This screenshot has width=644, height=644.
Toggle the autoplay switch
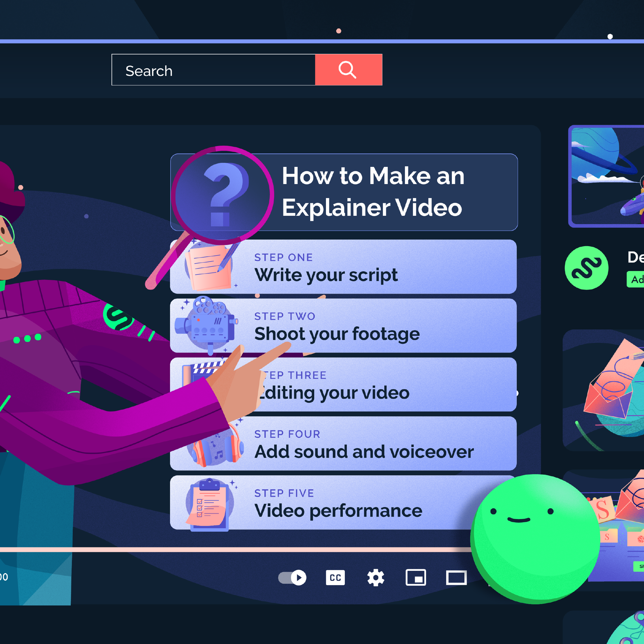(292, 578)
